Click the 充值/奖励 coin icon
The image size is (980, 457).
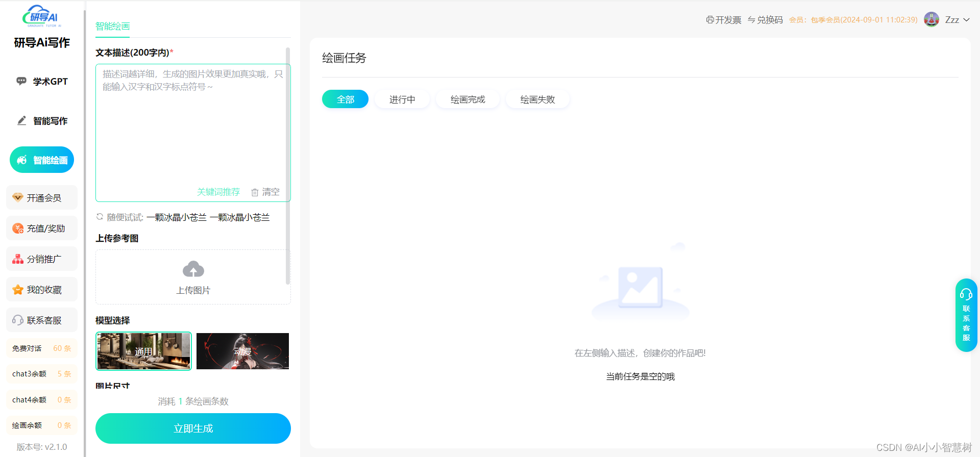tap(18, 228)
